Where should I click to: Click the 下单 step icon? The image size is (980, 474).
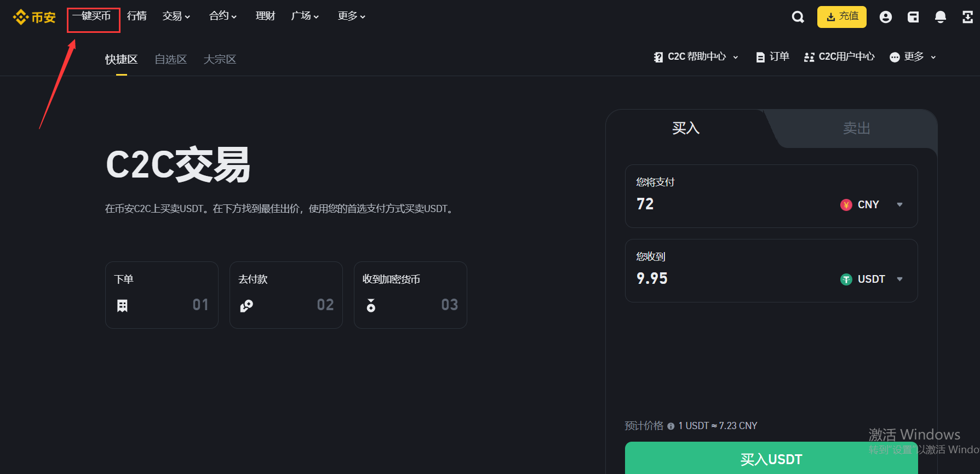[x=122, y=306]
